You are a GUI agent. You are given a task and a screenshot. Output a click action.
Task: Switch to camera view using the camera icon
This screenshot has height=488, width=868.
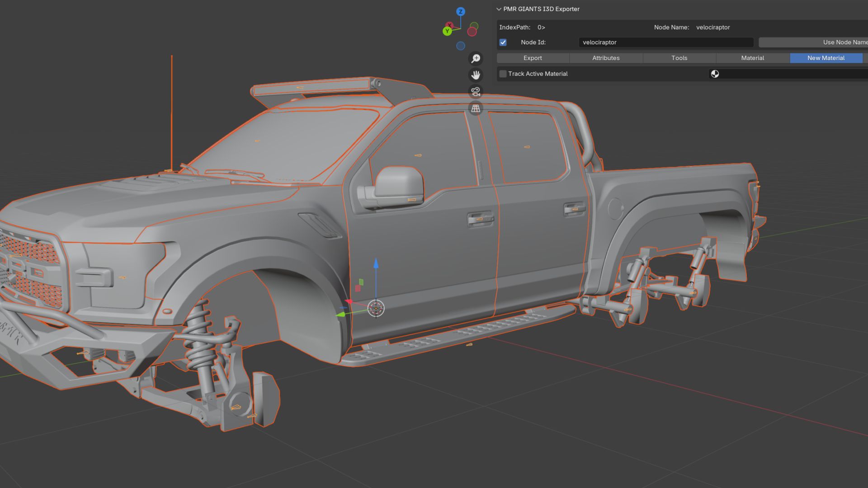point(476,91)
